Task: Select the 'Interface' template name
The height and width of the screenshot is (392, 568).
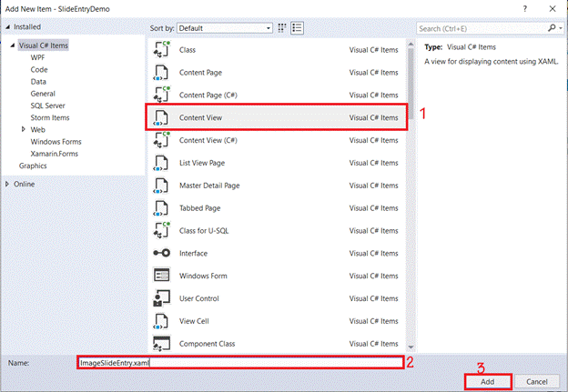Action: pos(194,254)
